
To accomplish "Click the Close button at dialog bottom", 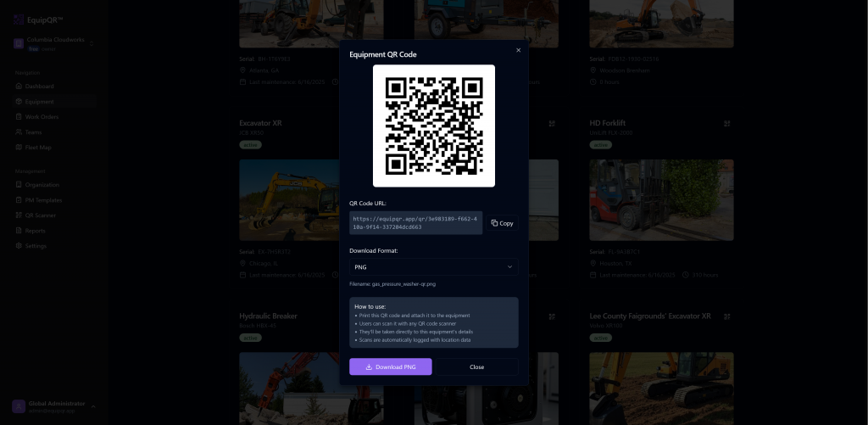I will coord(476,366).
